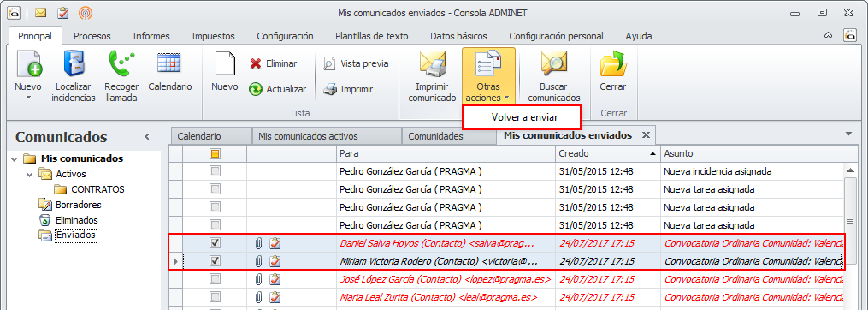The image size is (868, 310).
Task: Click paperclip icon in José López García row
Action: click(x=258, y=279)
